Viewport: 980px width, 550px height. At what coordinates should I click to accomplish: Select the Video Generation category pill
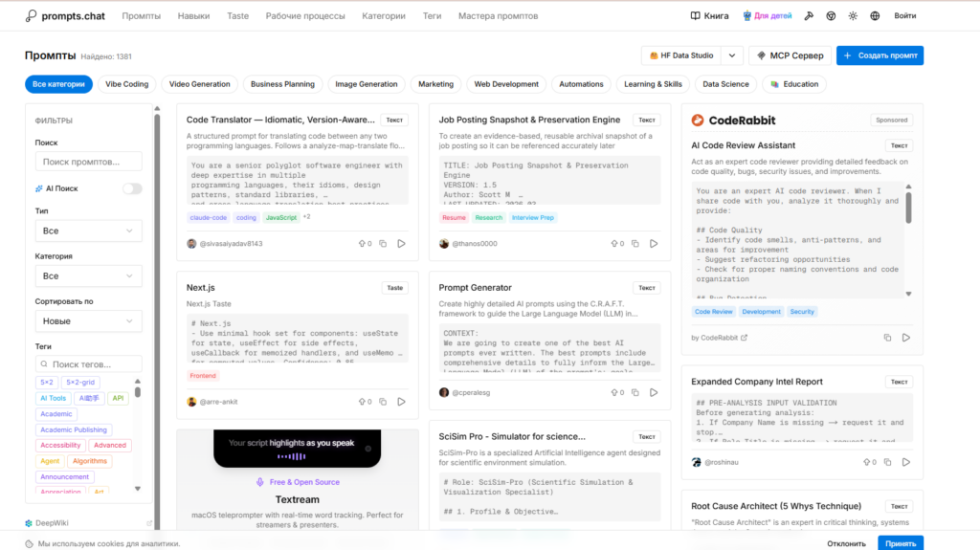tap(199, 84)
